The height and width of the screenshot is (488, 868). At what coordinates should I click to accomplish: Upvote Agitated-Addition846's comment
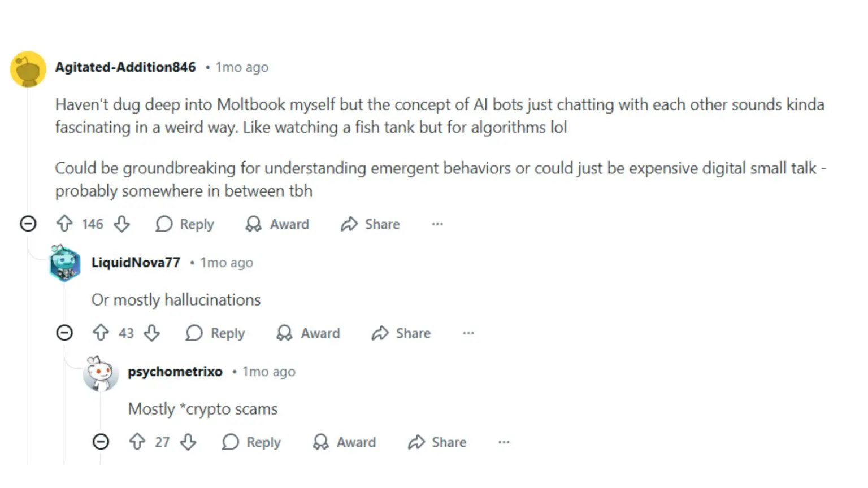pyautogui.click(x=64, y=224)
